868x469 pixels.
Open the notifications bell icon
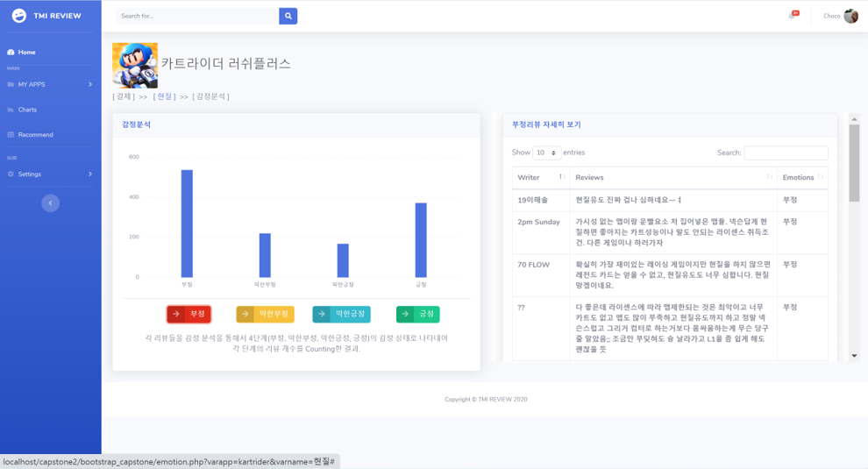click(x=793, y=16)
